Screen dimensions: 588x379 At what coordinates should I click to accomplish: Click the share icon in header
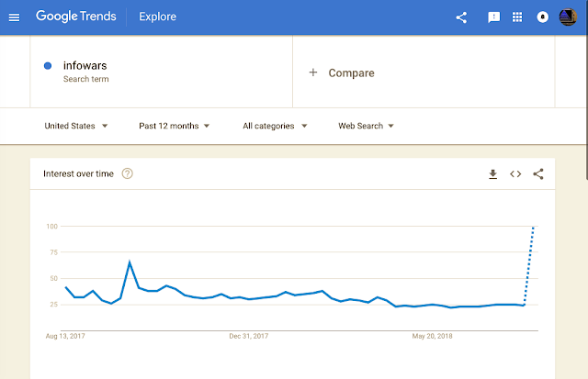tap(461, 17)
